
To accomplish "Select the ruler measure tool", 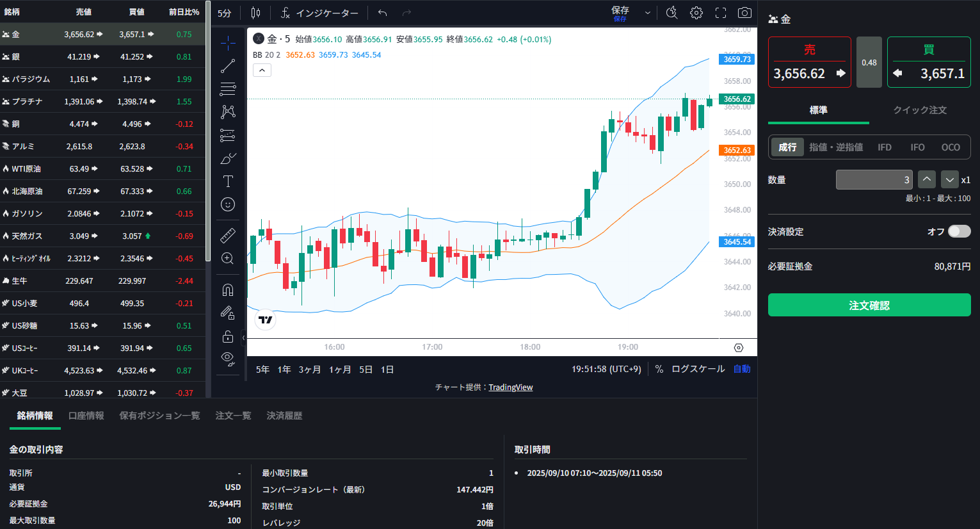I will pyautogui.click(x=228, y=236).
